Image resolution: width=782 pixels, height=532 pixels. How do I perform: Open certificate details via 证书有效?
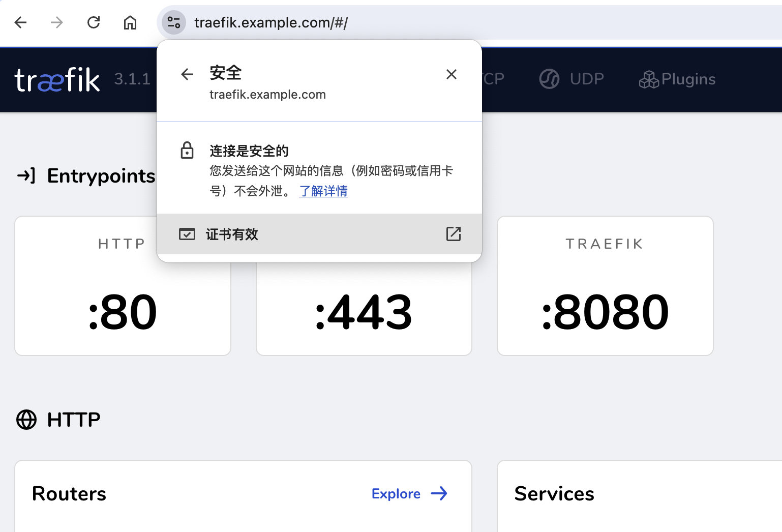[319, 234]
